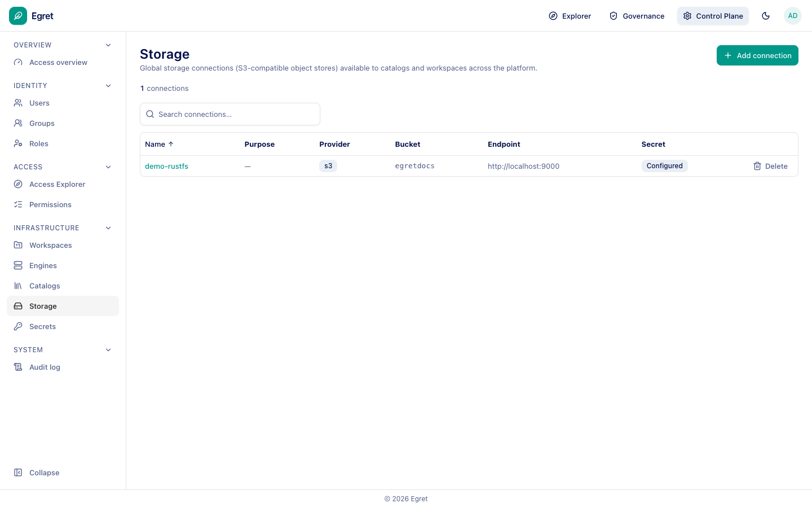Delete the demo-rustfs connection
812x508 pixels.
(x=770, y=166)
